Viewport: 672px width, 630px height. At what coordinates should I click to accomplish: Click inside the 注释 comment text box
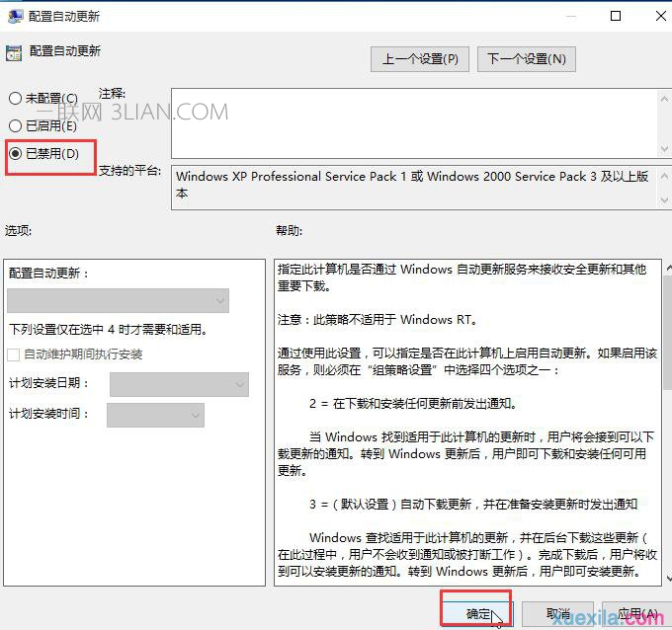413,123
